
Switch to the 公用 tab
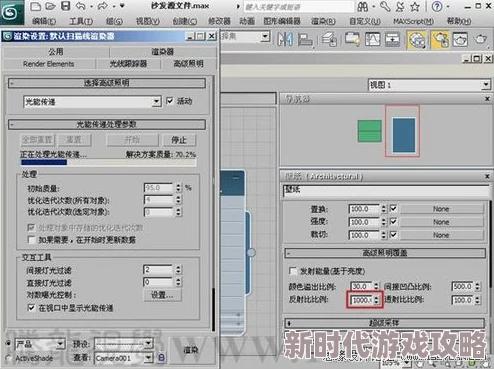[56, 51]
